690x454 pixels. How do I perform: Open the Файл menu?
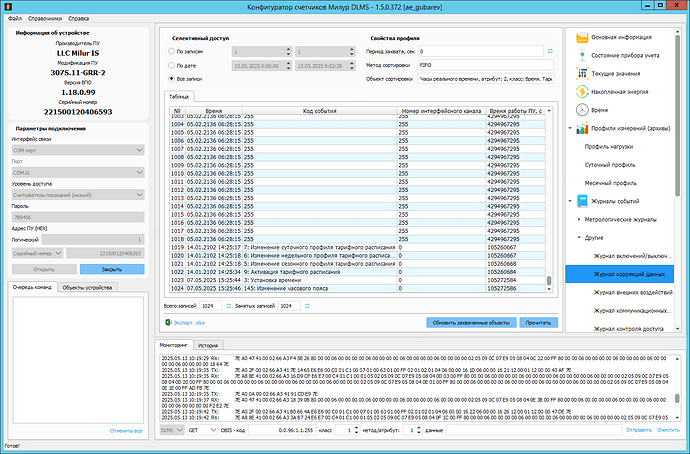15,18
